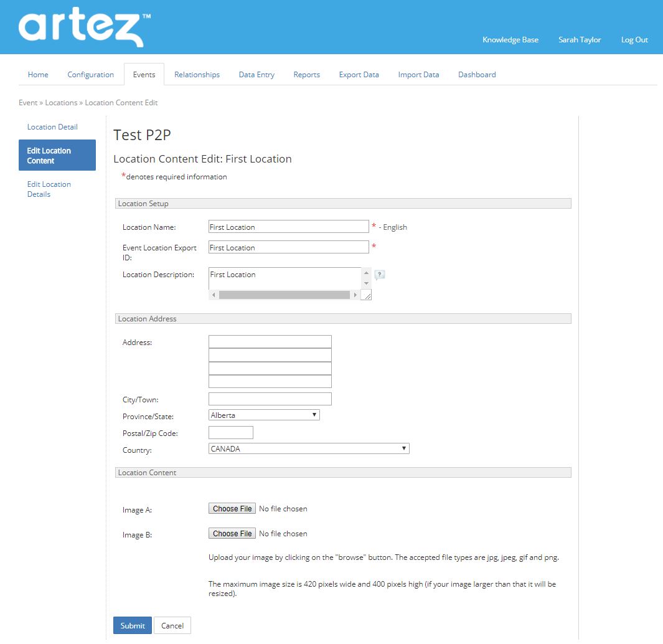Open the Knowledge Base link
Image resolution: width=663 pixels, height=644 pixels.
point(510,40)
